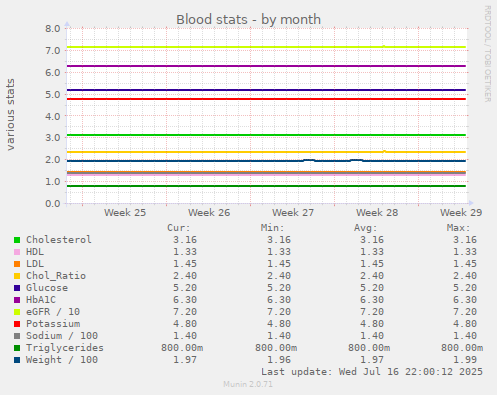Click the 'Cholesterol' legend label
Viewport: 497px width, 395px height.
point(59,240)
